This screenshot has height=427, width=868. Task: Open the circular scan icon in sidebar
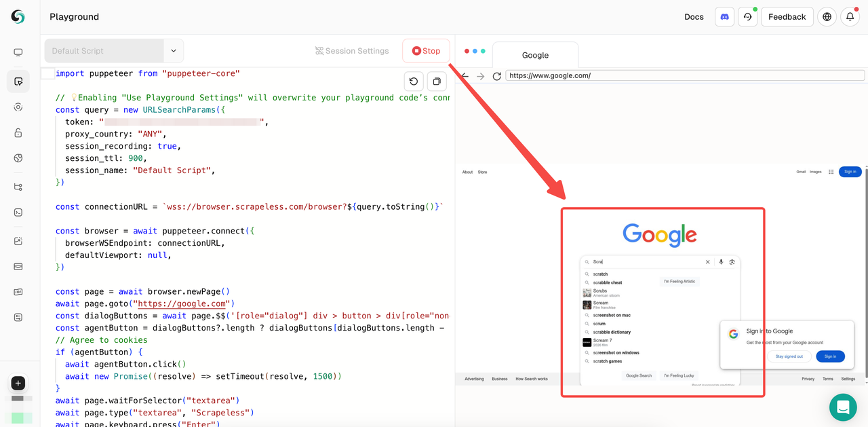18,107
